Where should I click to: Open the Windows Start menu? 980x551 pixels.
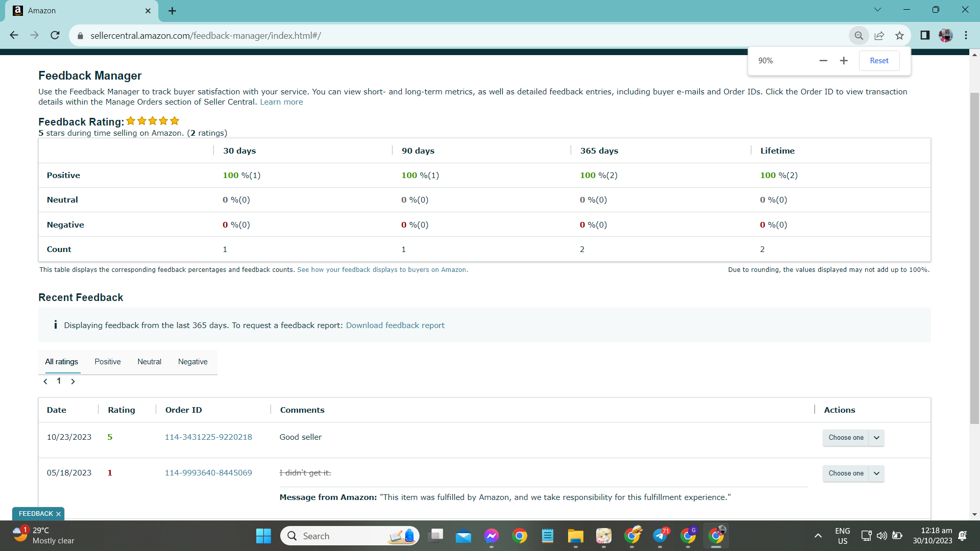click(263, 536)
